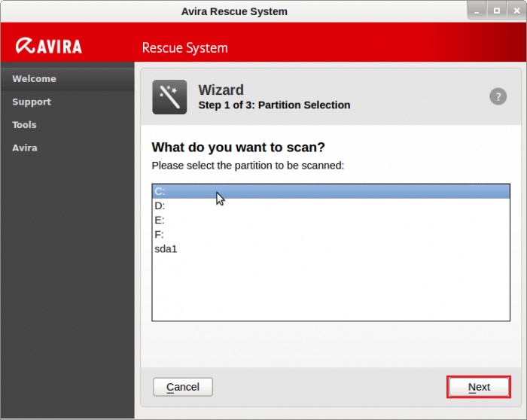Close the Avira Rescue System window
Viewport: 527px width, 420px height.
(516, 11)
